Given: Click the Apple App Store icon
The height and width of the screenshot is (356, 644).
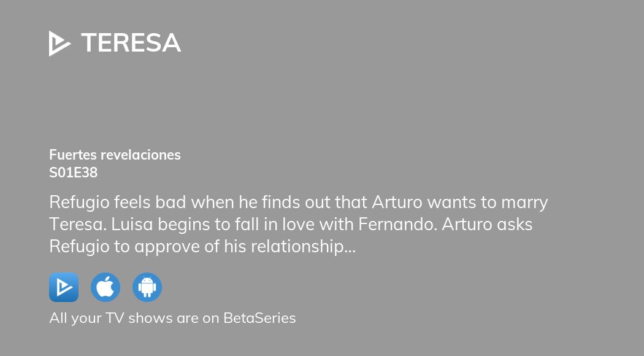Looking at the screenshot, I should [x=105, y=287].
